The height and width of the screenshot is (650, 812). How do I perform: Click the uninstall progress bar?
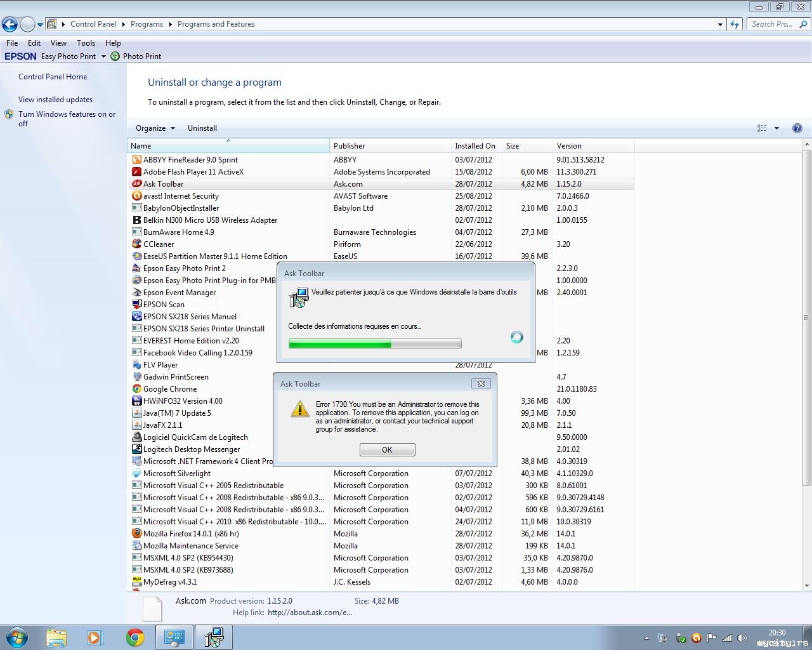coord(374,344)
